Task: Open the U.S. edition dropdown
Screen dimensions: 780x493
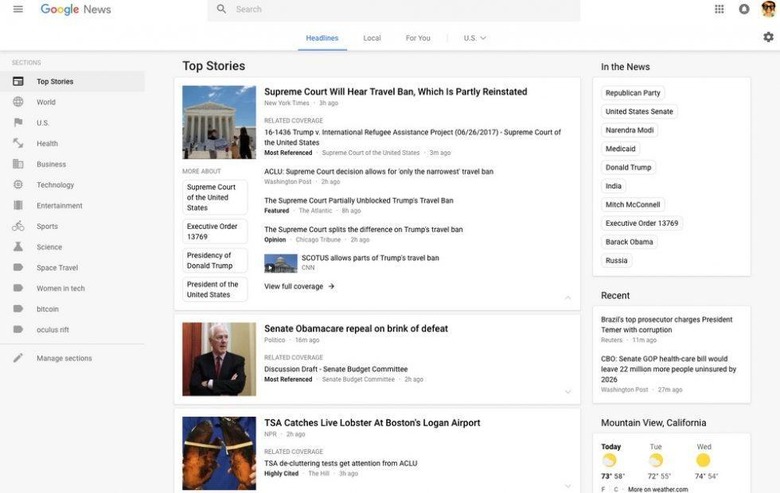Action: [475, 38]
